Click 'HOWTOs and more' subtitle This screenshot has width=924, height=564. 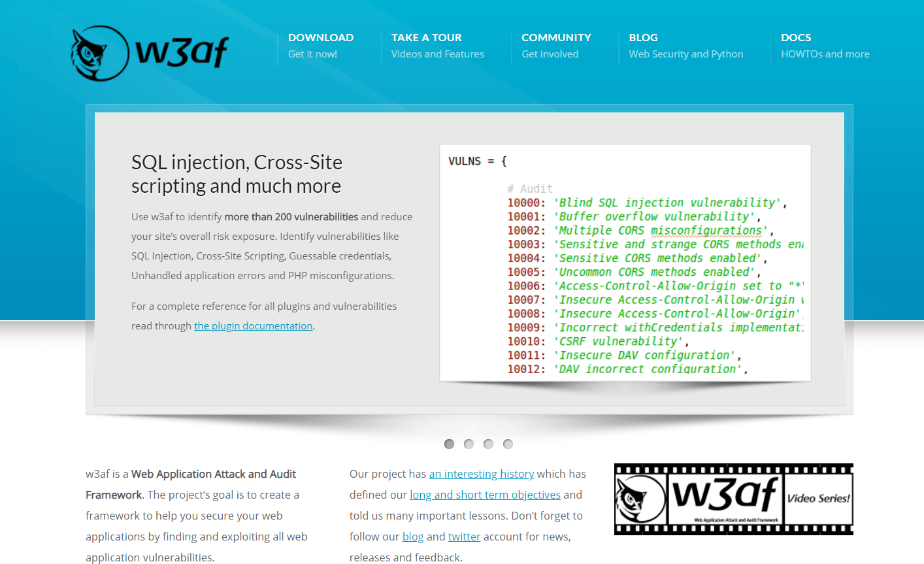point(825,54)
